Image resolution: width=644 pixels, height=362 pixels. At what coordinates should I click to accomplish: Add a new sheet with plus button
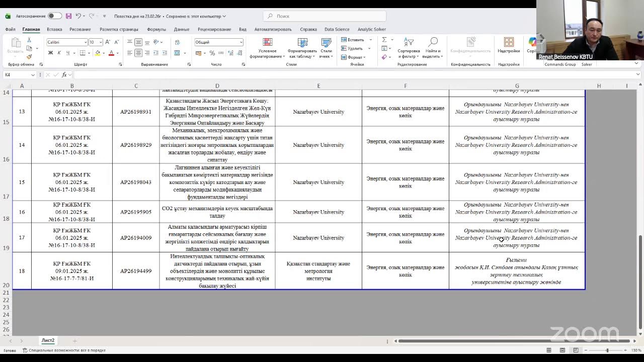pyautogui.click(x=74, y=341)
